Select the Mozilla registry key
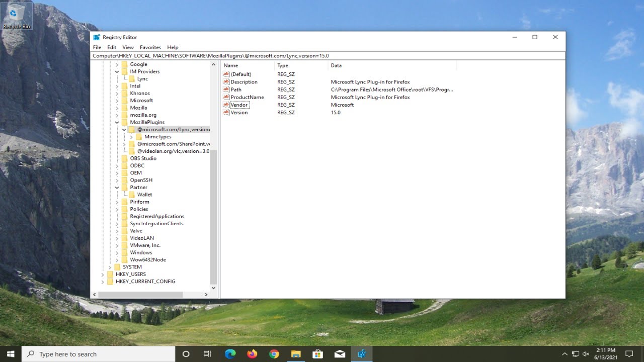 (x=138, y=108)
